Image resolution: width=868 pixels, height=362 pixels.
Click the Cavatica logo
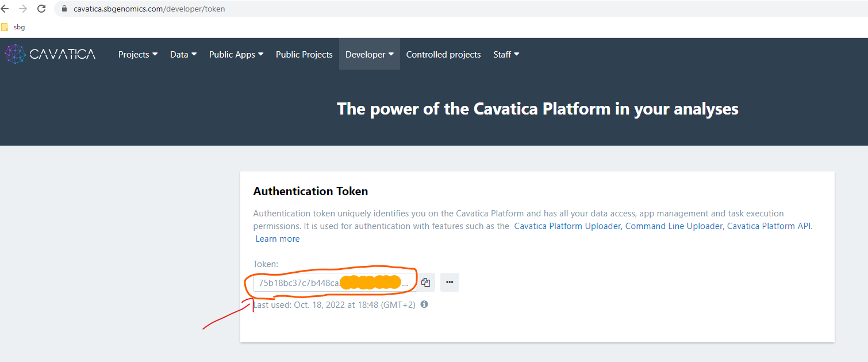point(50,54)
